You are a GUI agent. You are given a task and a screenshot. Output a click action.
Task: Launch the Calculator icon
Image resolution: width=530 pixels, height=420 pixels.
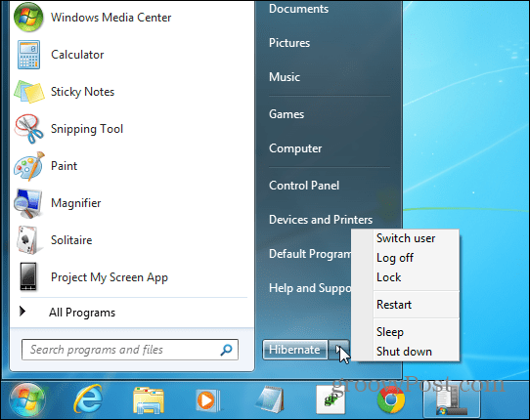[x=28, y=55]
